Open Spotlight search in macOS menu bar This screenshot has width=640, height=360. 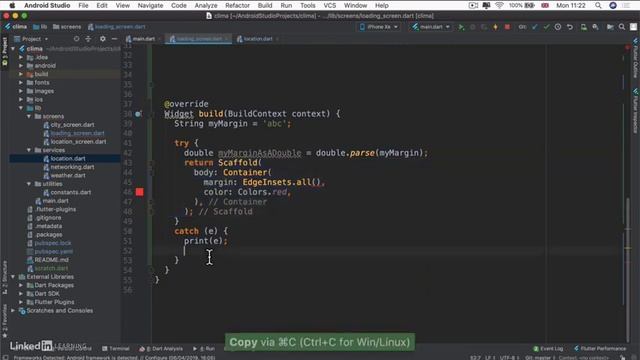click(x=598, y=5)
